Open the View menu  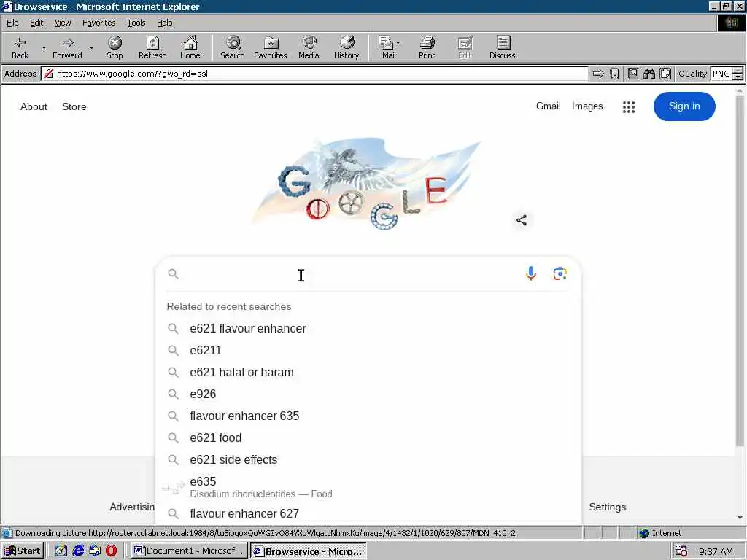click(63, 23)
